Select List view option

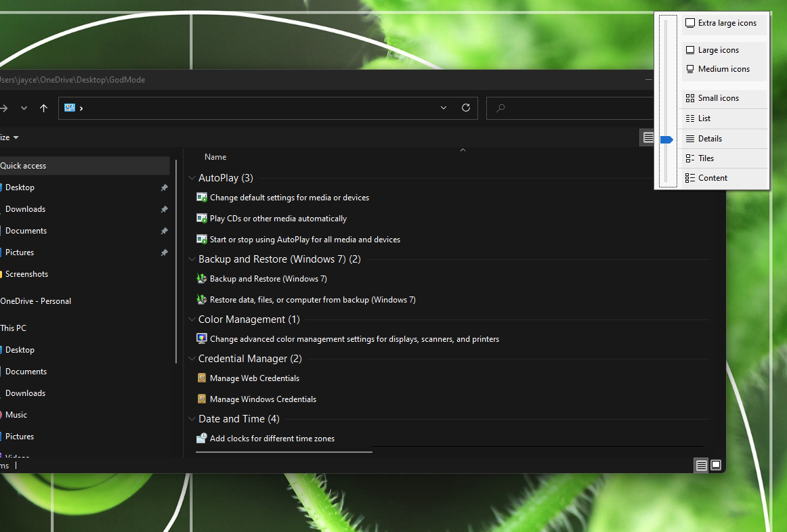[x=724, y=118]
